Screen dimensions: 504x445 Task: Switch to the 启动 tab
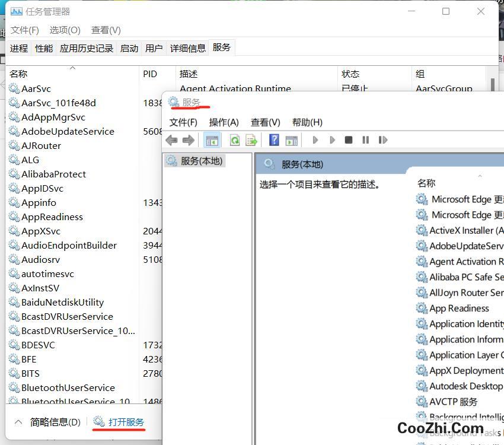(129, 49)
